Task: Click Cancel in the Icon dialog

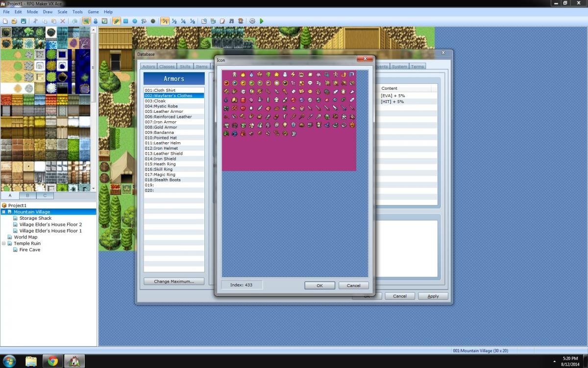Action: click(354, 286)
